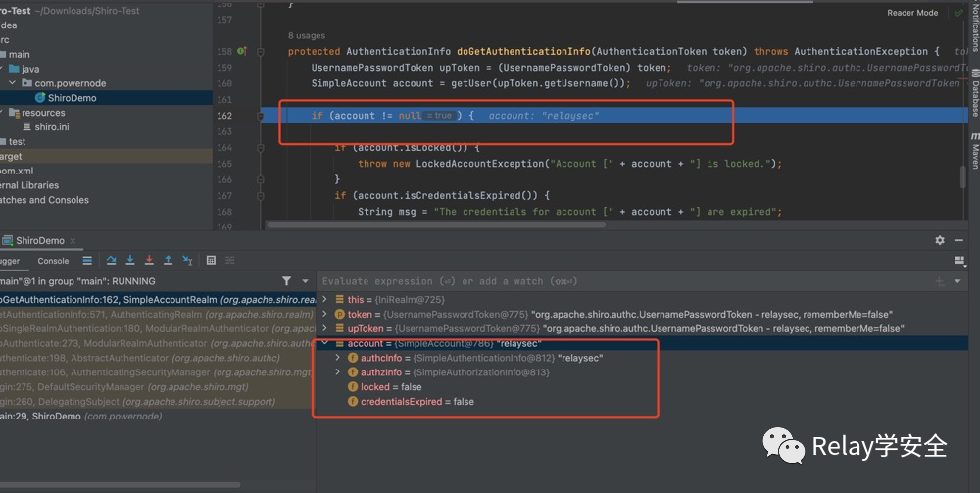
Task: Click the '8 usages' code hint
Action: tap(306, 35)
